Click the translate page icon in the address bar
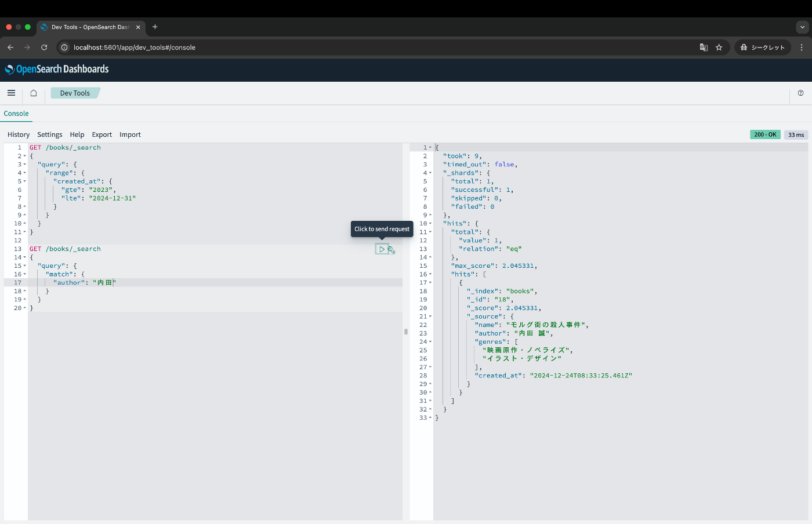812x524 pixels. pyautogui.click(x=704, y=48)
